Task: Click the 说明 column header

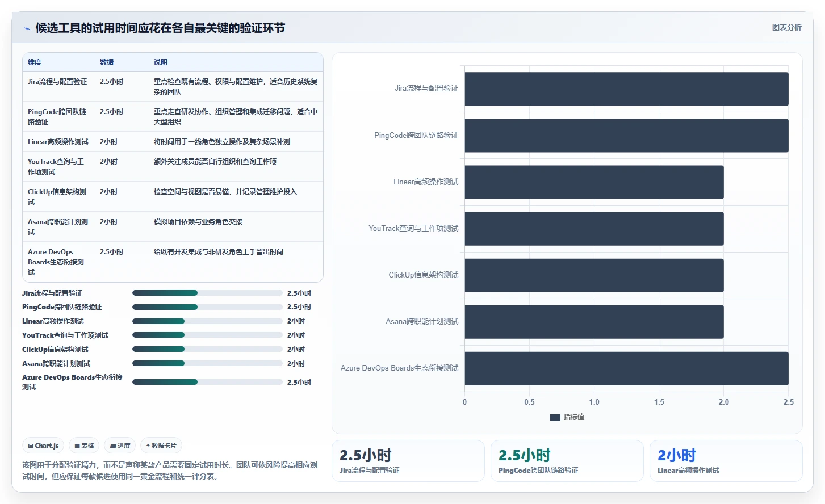Action: [161, 62]
